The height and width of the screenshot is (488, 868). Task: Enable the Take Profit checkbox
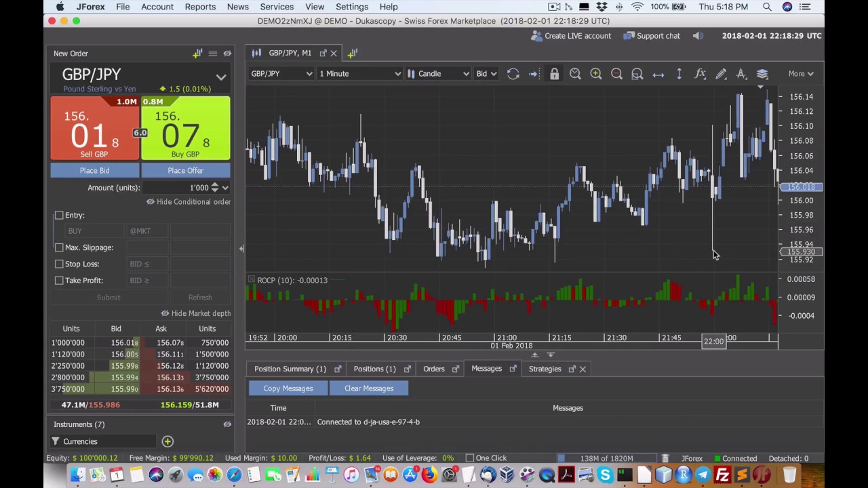[x=59, y=280]
